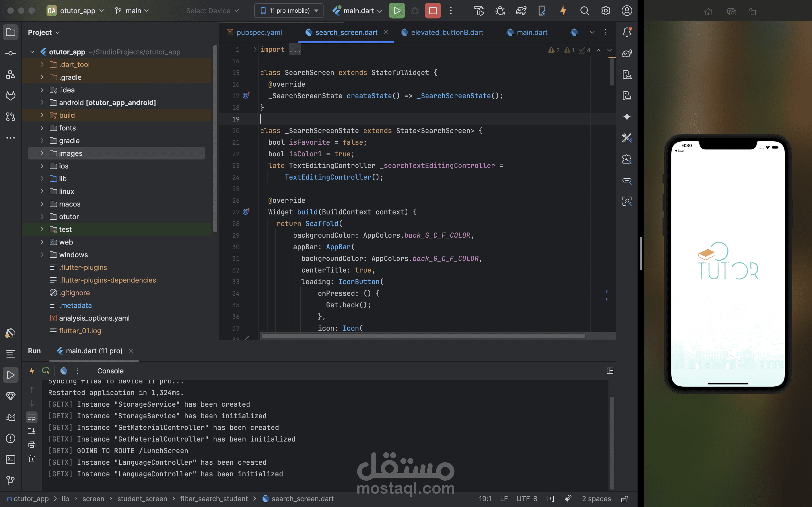The image size is (812, 507).
Task: Open the Terminal tool window icon
Action: (10, 459)
